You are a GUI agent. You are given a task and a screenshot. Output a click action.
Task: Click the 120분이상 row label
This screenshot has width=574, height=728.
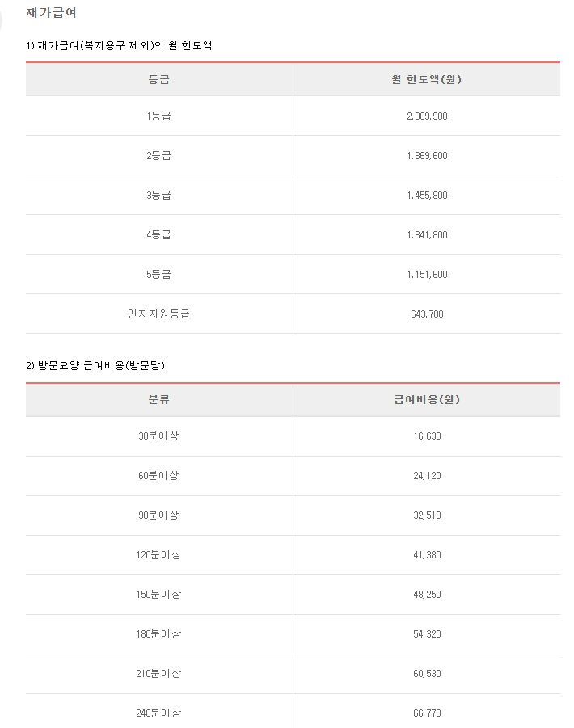(x=158, y=555)
